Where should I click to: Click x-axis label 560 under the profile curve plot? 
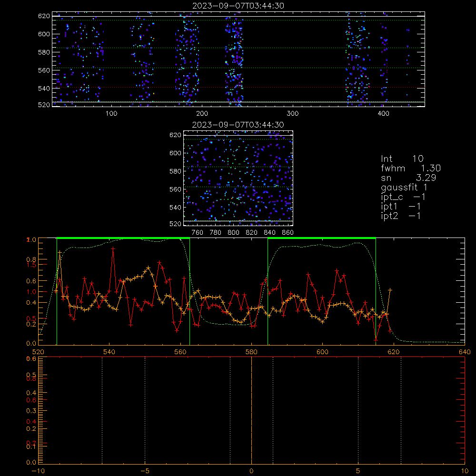[x=180, y=352]
